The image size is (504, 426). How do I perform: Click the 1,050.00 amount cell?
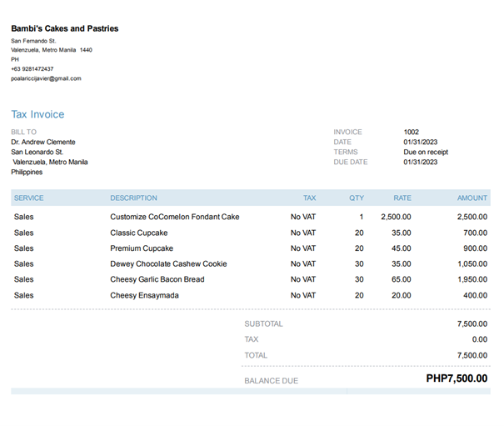coord(472,263)
